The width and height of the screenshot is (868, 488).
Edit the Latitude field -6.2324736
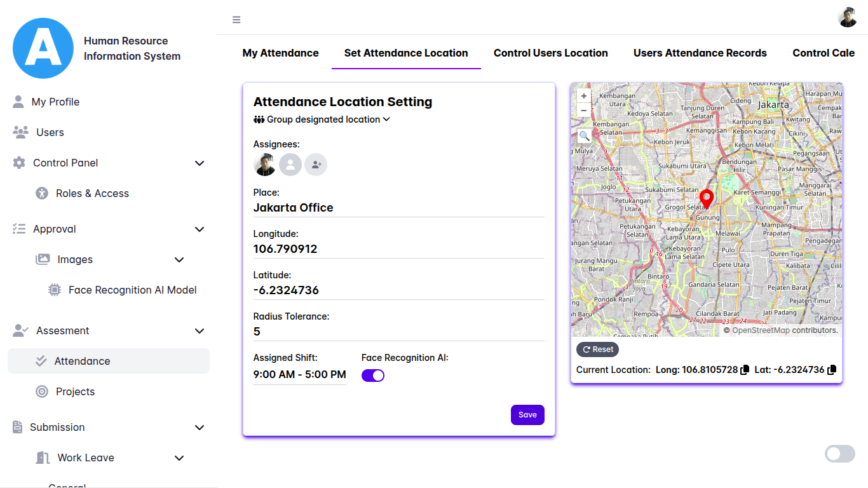[399, 290]
